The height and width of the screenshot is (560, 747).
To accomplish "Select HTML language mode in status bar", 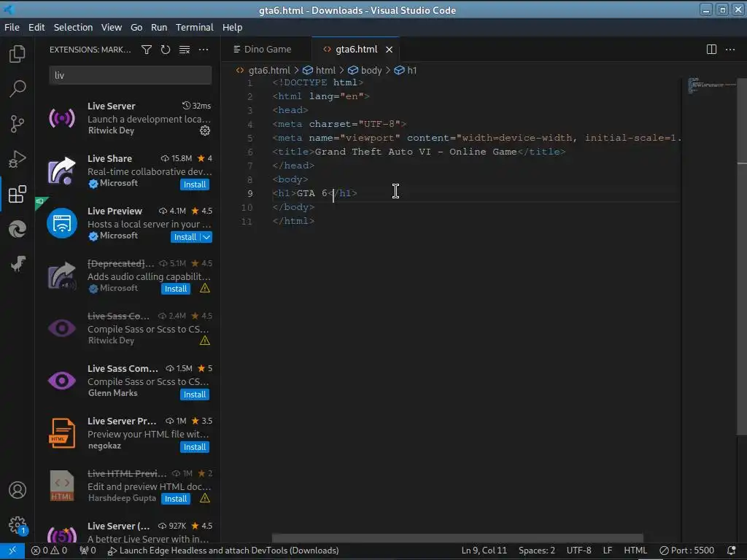I will pos(635,551).
